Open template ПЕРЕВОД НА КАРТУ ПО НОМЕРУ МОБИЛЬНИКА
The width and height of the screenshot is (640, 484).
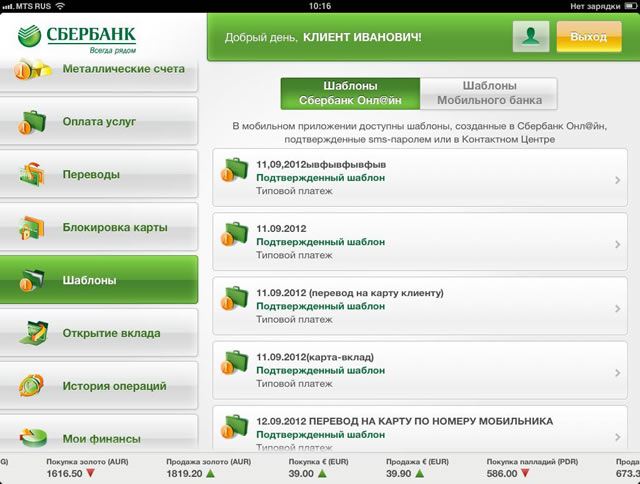click(x=420, y=428)
